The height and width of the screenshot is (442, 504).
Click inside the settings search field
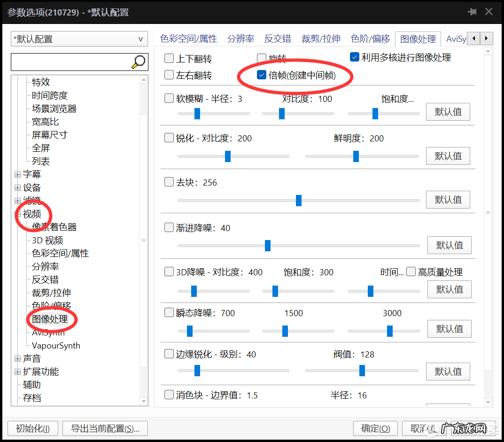(70, 62)
